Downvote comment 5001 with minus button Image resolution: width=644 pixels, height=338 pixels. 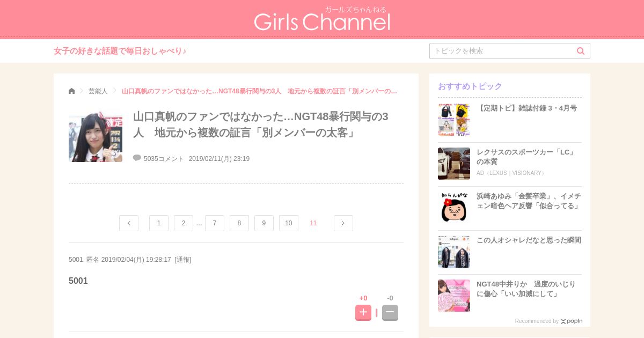click(x=390, y=312)
